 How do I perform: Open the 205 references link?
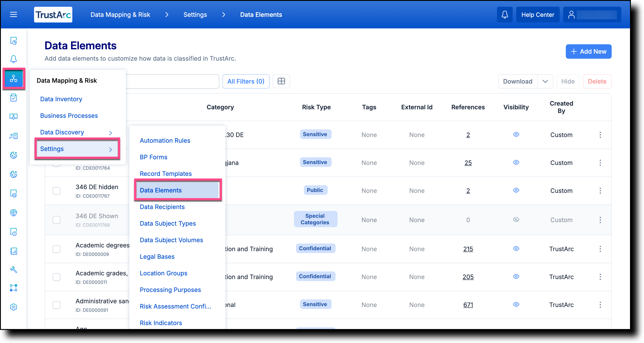coord(468,277)
